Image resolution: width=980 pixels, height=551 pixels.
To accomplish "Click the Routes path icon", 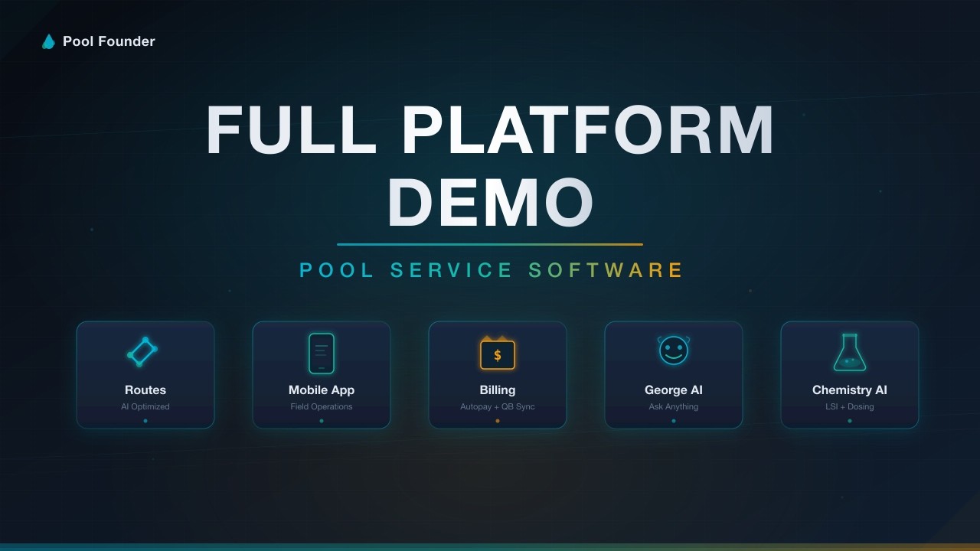I will point(142,352).
